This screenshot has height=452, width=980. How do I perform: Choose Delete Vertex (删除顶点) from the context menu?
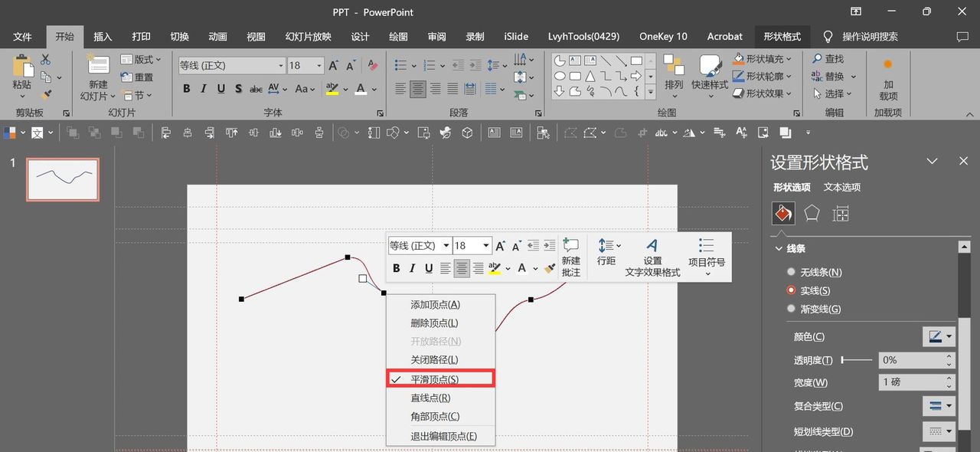click(434, 323)
